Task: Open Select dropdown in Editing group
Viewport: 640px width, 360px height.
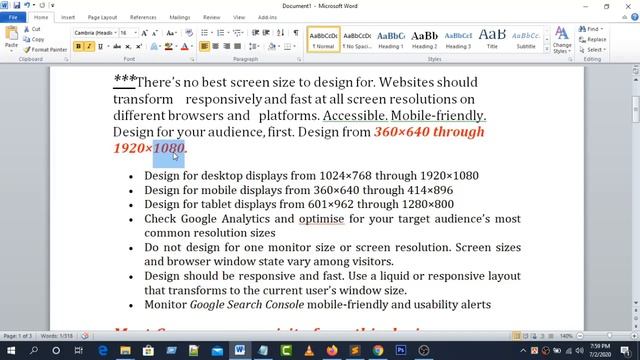Action: point(593,50)
